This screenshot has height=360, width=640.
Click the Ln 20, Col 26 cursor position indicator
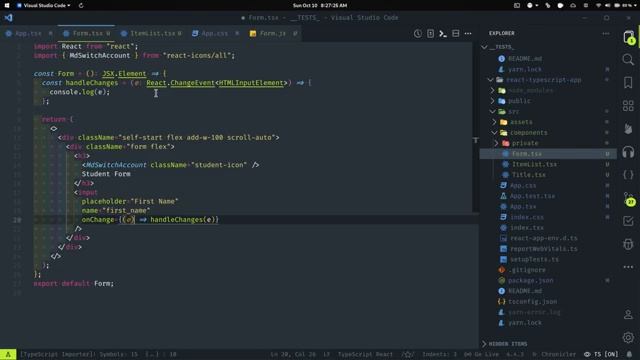pyautogui.click(x=293, y=354)
